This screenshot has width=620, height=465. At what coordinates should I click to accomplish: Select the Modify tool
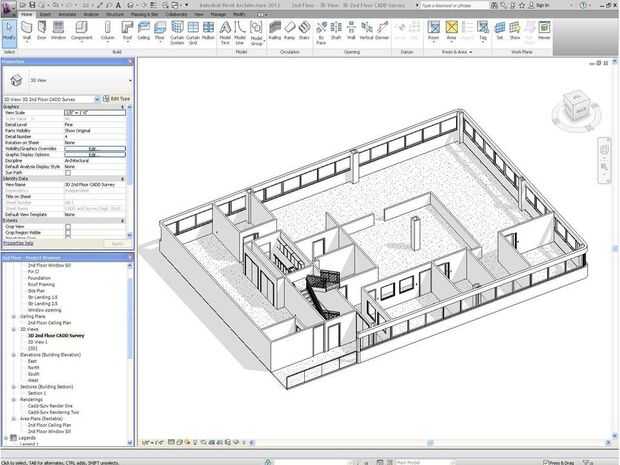[9, 31]
